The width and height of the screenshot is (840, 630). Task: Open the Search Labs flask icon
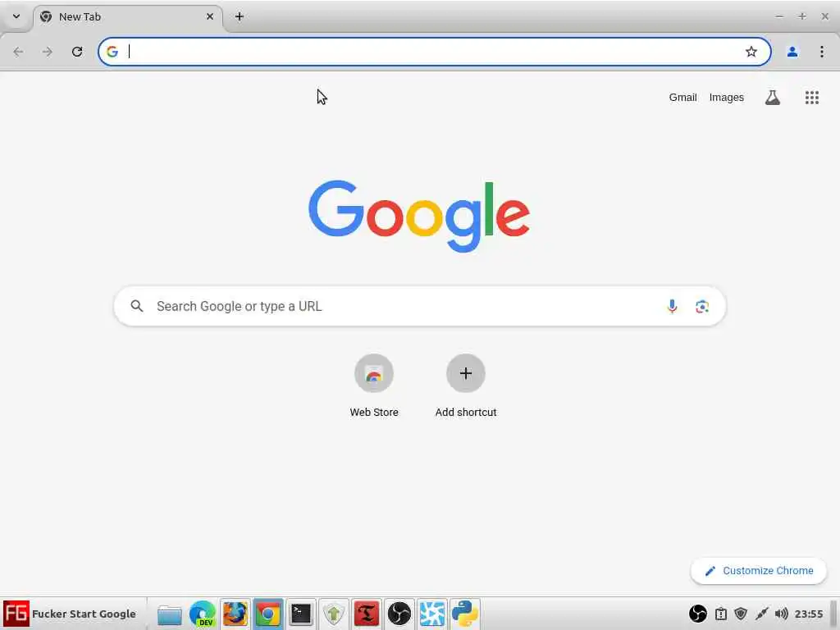point(773,98)
